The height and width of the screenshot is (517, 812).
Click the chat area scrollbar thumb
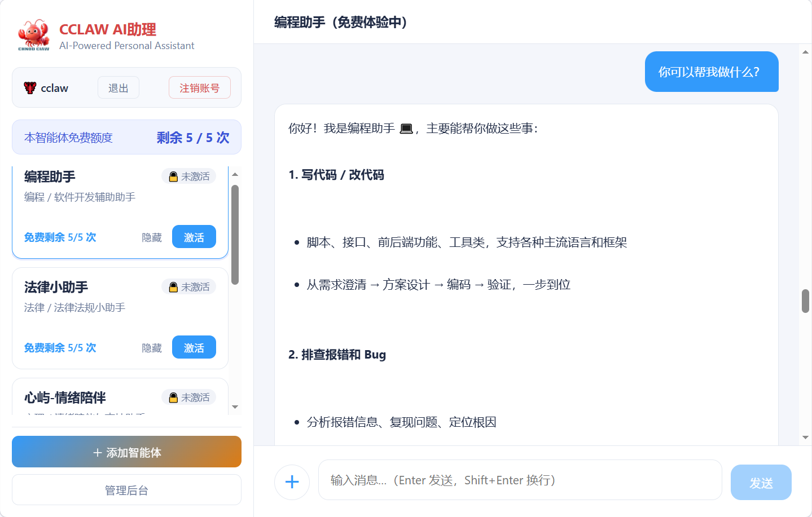(805, 301)
